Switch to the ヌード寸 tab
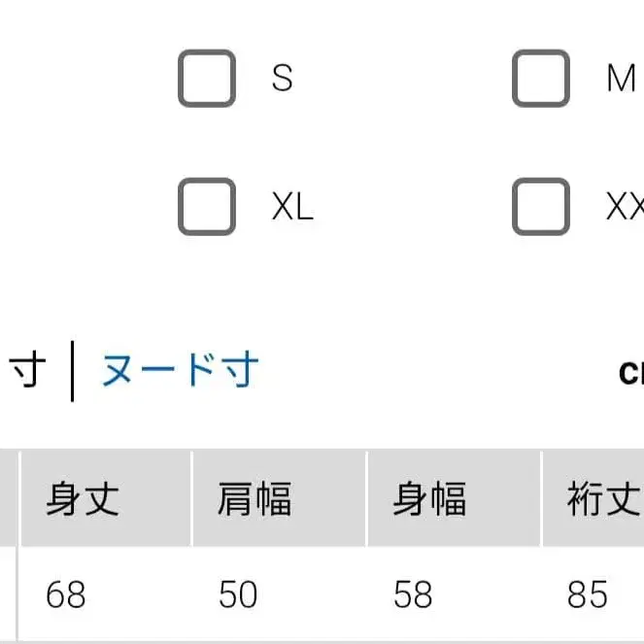 click(181, 370)
